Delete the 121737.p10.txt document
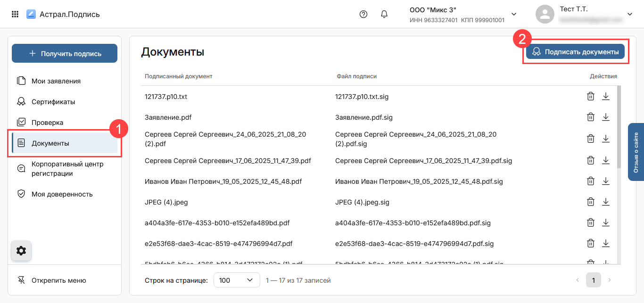Viewport: 644px width, 303px height. (x=590, y=97)
